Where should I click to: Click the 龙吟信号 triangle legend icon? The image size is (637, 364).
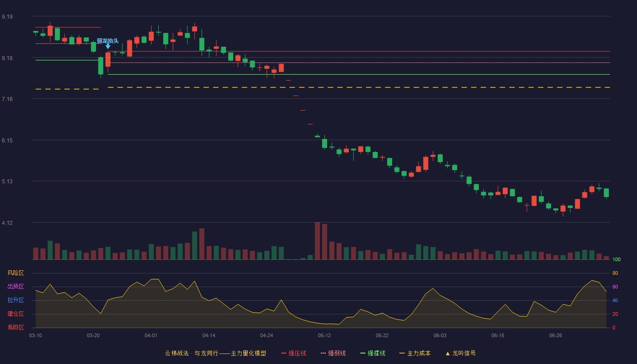click(x=448, y=354)
